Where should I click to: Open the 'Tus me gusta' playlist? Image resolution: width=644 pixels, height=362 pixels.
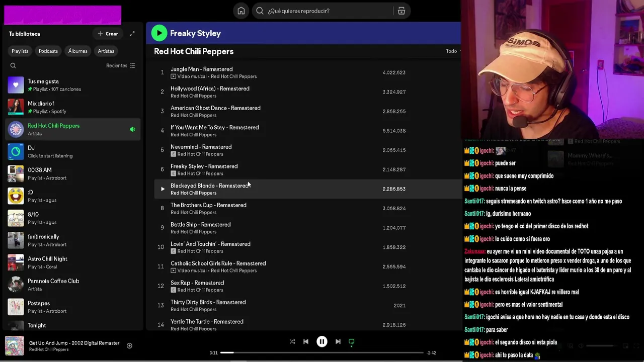click(73, 85)
